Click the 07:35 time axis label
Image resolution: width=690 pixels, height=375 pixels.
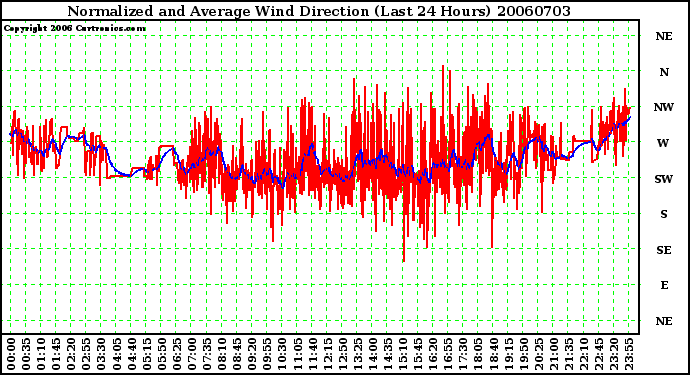207,354
